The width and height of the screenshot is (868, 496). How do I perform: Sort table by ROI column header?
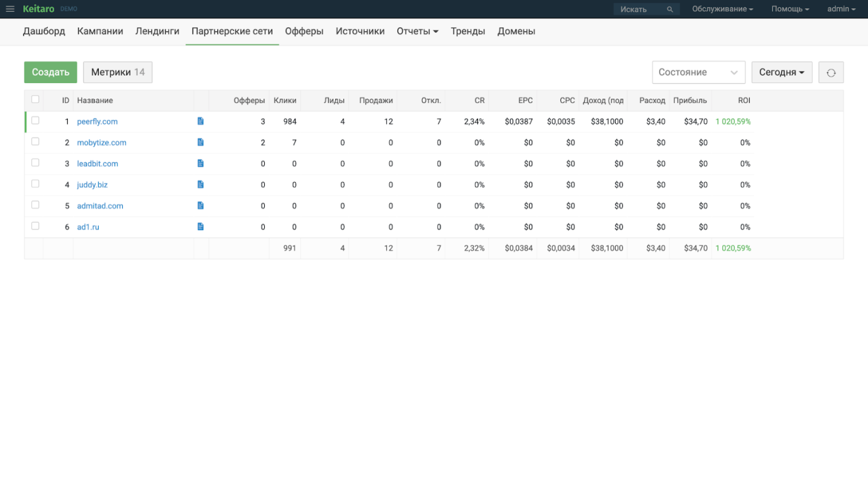pos(743,101)
